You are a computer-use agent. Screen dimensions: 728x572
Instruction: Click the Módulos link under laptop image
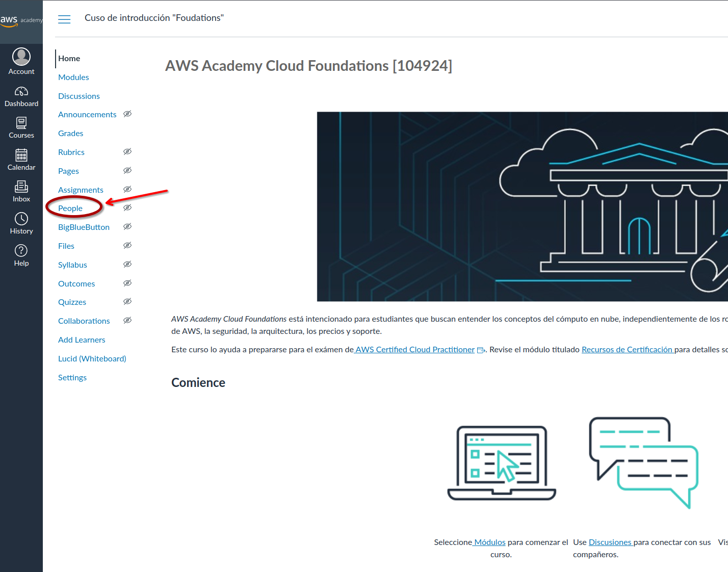pyautogui.click(x=489, y=542)
